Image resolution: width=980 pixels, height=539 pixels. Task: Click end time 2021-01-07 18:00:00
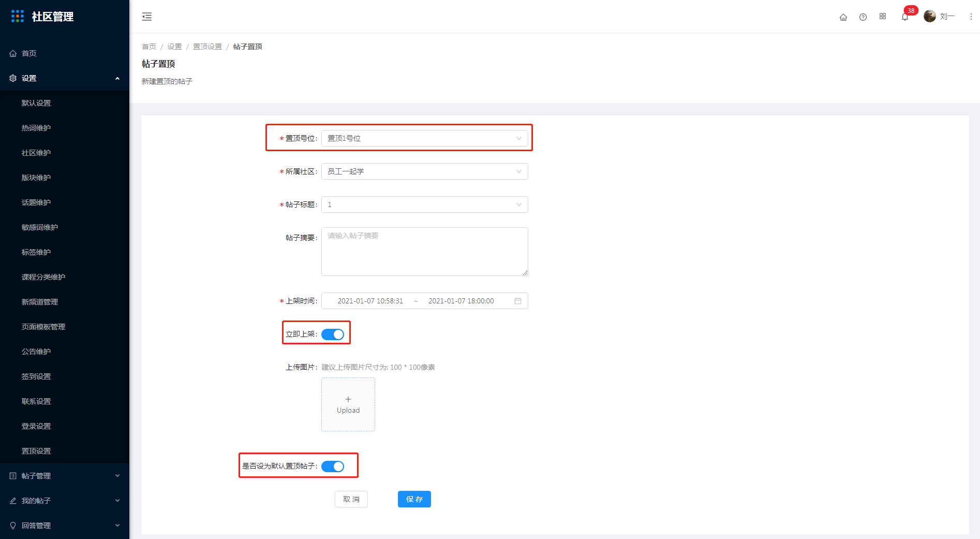[461, 301]
